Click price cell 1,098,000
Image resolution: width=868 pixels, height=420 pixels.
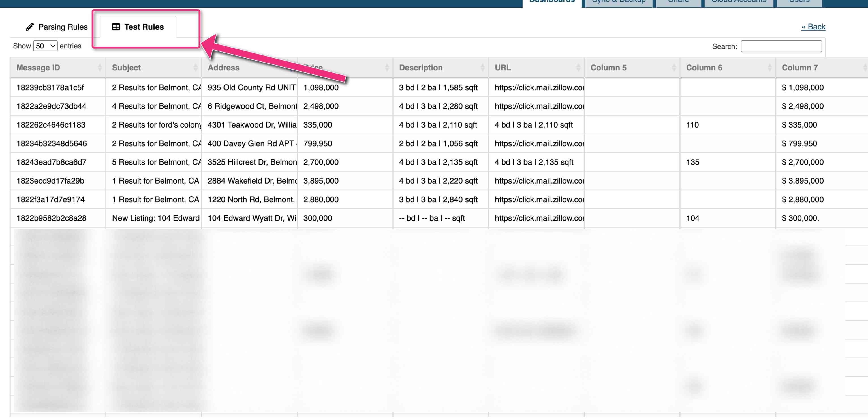(321, 87)
